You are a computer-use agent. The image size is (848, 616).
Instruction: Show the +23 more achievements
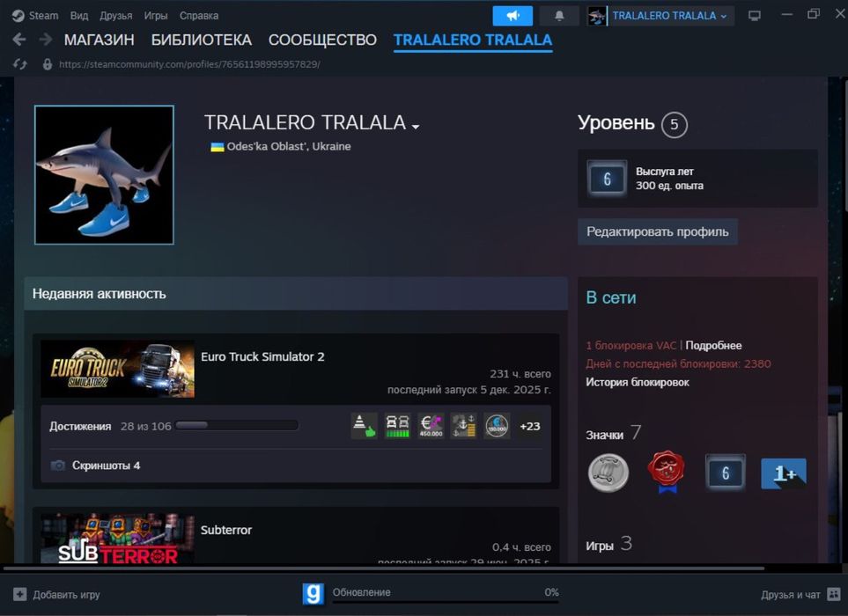529,426
